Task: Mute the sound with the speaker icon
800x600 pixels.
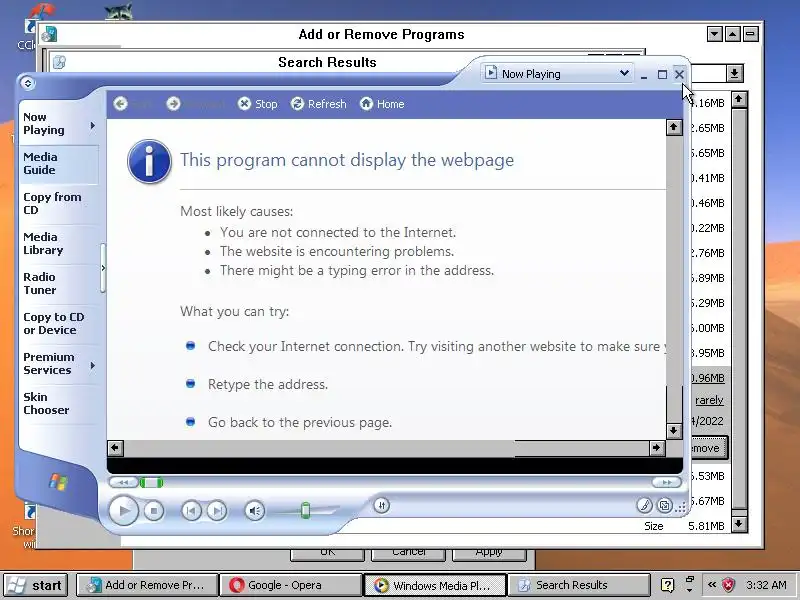Action: click(x=255, y=511)
